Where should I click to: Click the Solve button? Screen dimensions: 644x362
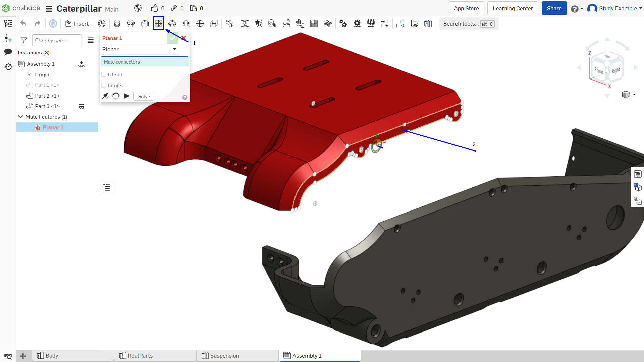144,97
